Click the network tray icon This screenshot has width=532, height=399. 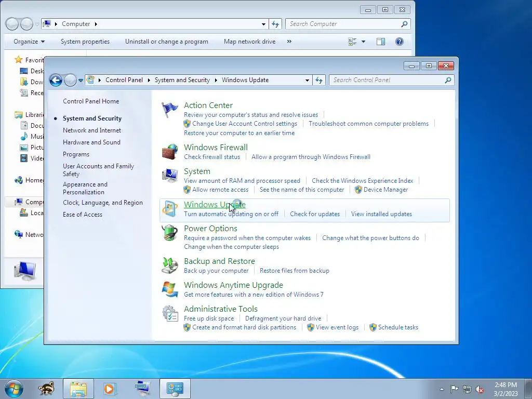coord(467,389)
